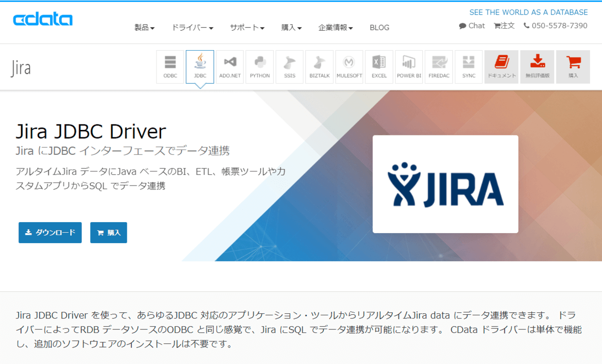
Task: Click the CData logo
Action: 43,19
